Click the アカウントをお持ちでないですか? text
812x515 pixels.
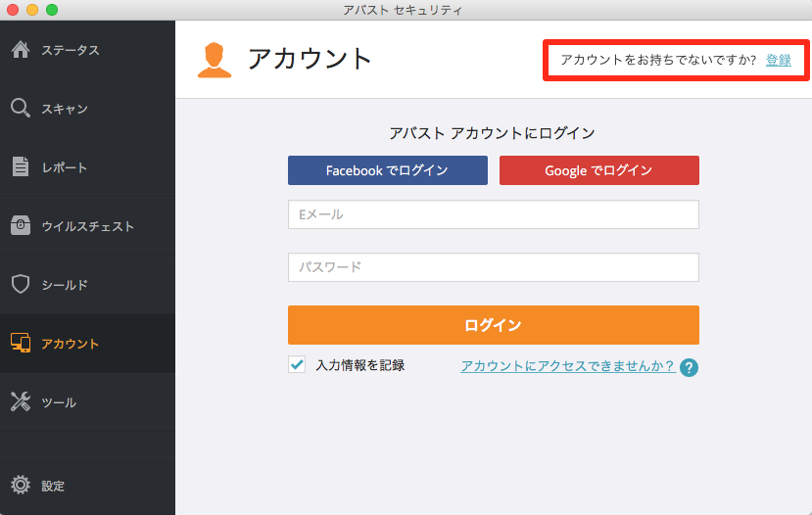(x=658, y=60)
